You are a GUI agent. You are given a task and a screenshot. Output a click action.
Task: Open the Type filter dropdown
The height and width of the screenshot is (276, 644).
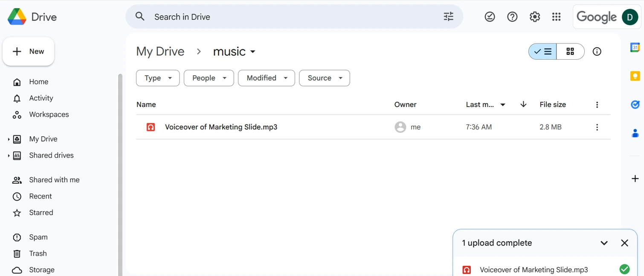click(158, 78)
